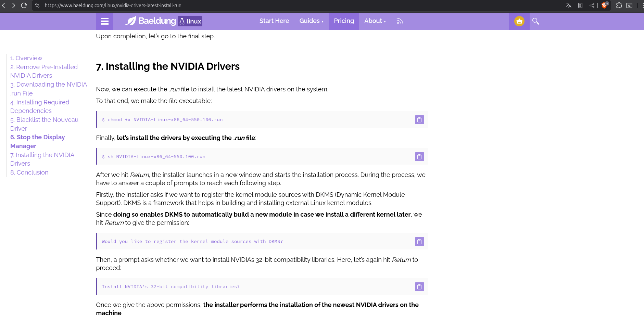644x333 pixels.
Task: Copy the DKMS registration prompt text
Action: 419,242
